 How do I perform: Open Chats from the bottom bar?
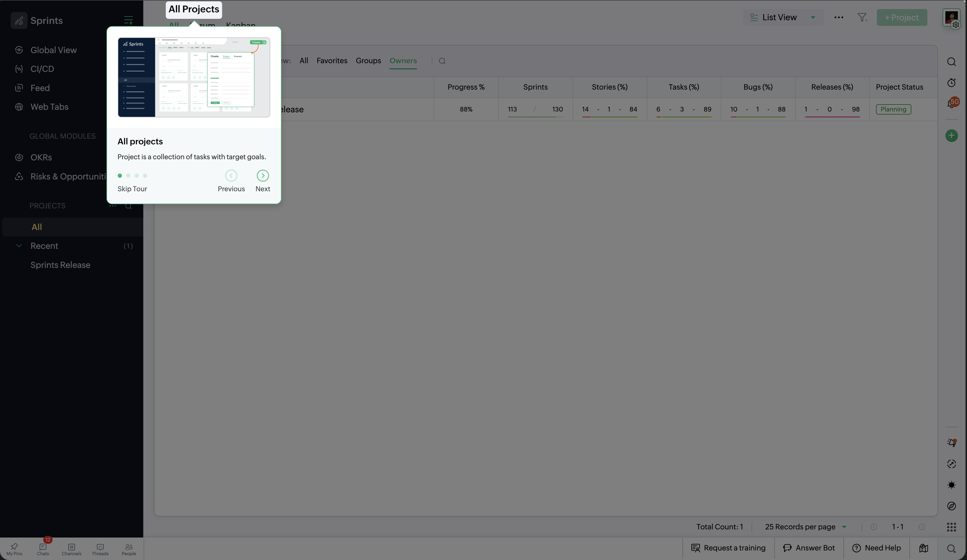tap(43, 548)
